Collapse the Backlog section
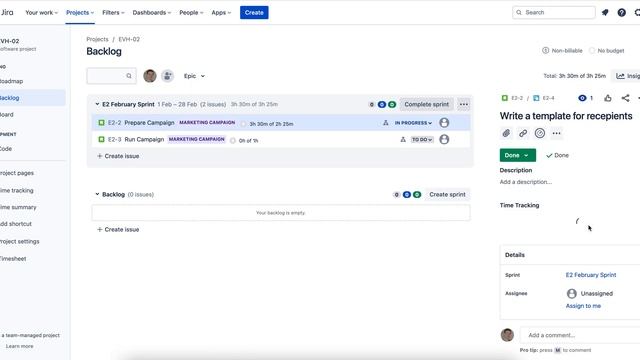The image size is (640, 360). click(97, 194)
